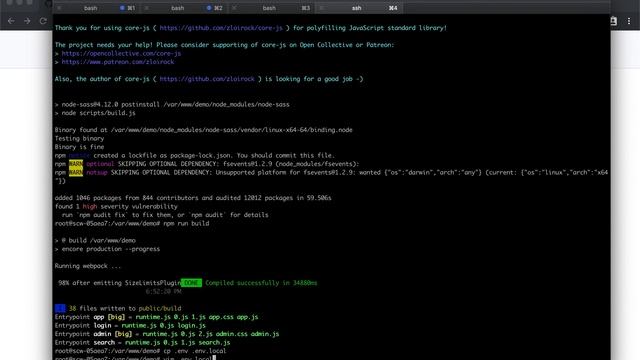Click 'encore production --progress' line
This screenshot has height=360, width=640.
107,249
